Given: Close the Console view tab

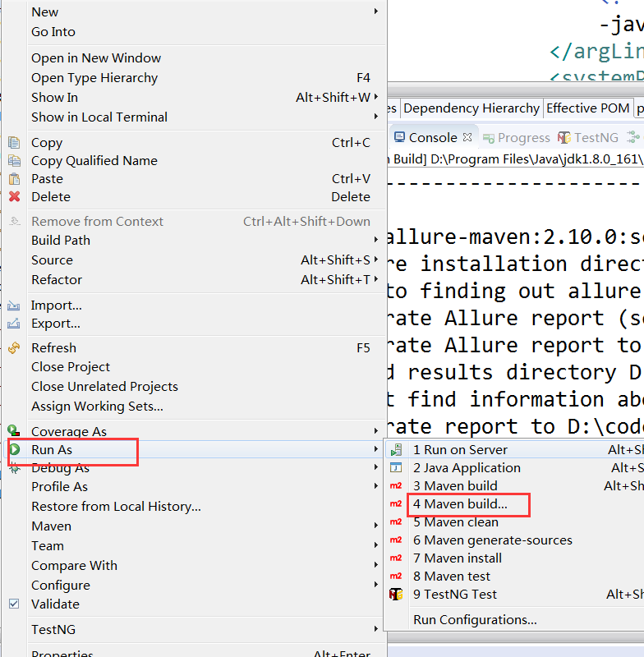Looking at the screenshot, I should click(467, 137).
